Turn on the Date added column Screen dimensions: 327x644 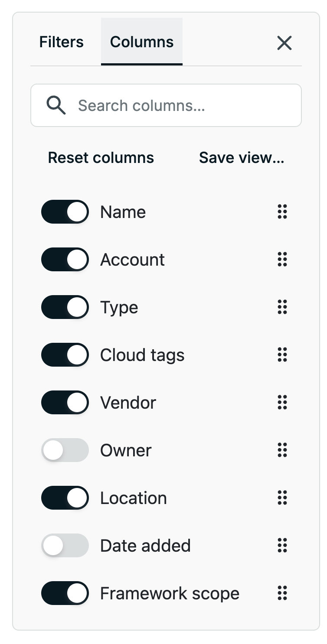[x=65, y=546]
